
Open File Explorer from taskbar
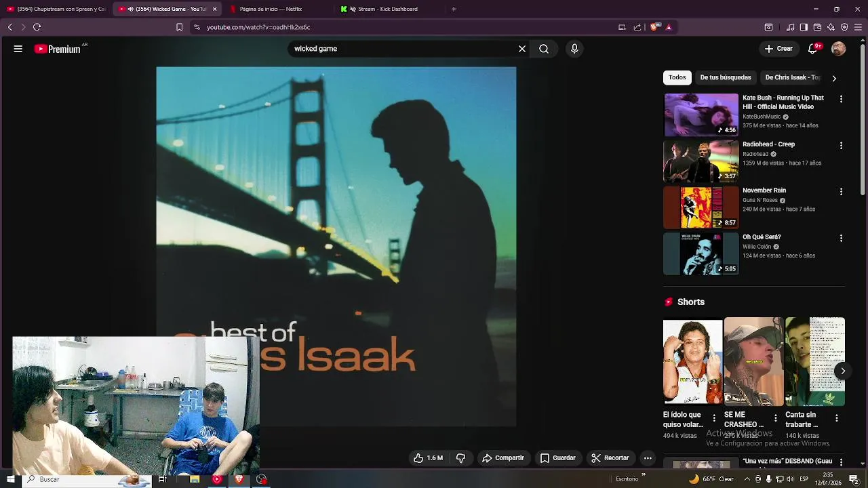pyautogui.click(x=195, y=479)
